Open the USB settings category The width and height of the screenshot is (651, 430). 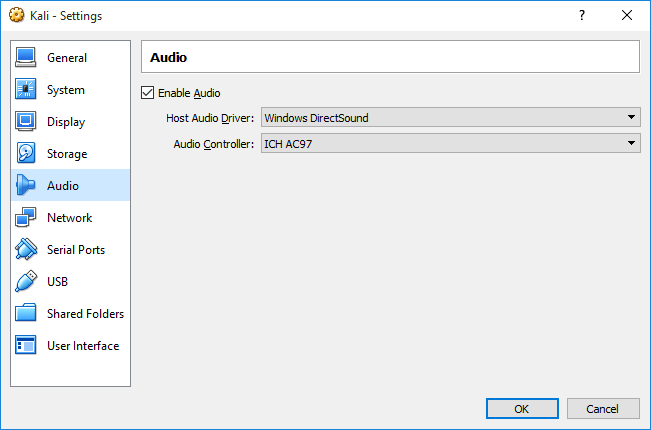coord(71,281)
